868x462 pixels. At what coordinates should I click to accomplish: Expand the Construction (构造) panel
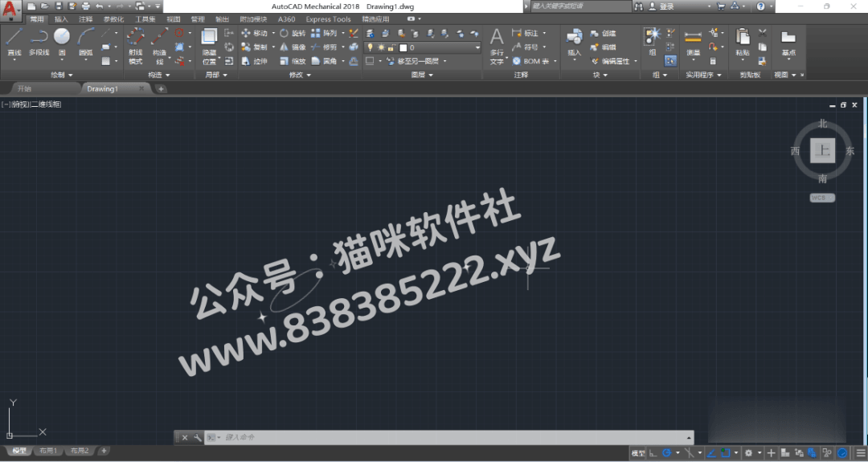(159, 75)
